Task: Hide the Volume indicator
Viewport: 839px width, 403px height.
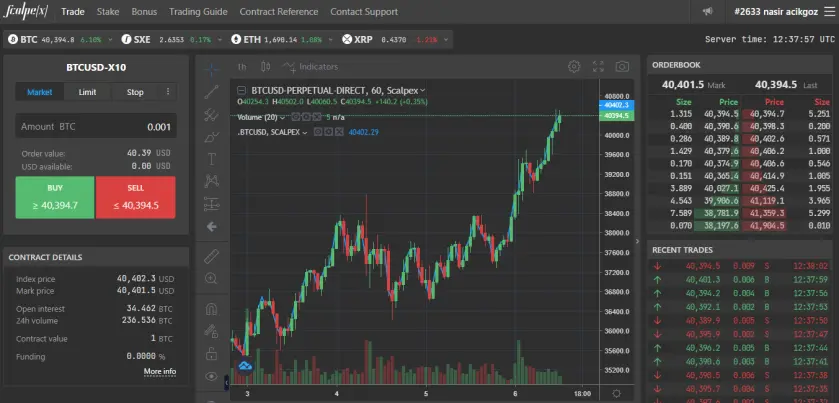Action: (296, 117)
